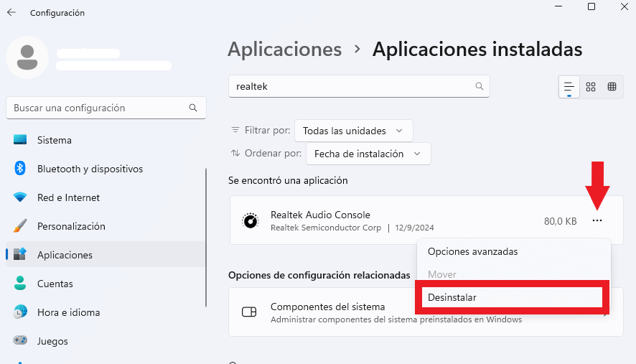Image resolution: width=636 pixels, height=364 pixels.
Task: Click the Wi-Fi icon for Red e Internet
Action: tap(20, 197)
